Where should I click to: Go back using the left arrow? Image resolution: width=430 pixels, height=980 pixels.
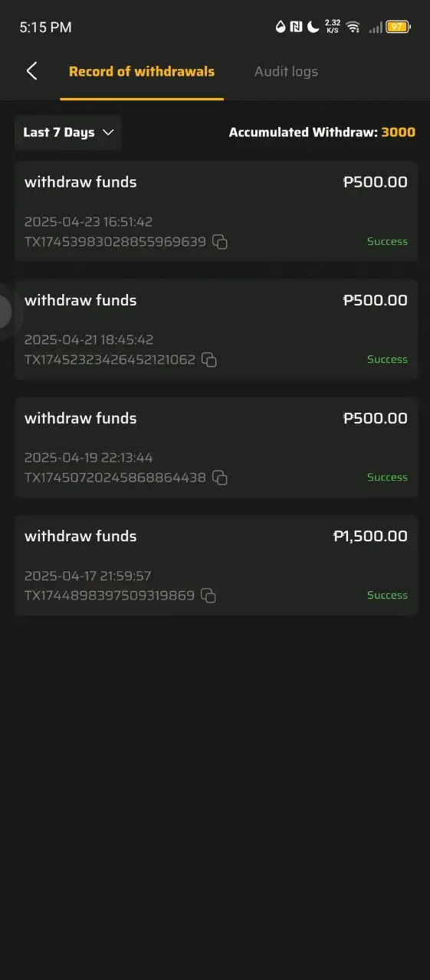(31, 72)
